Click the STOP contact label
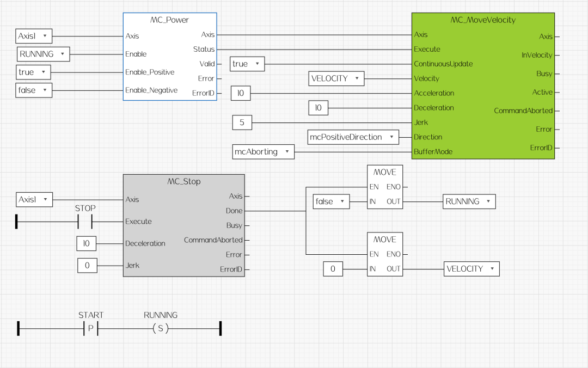The height and width of the screenshot is (368, 588). (x=85, y=208)
